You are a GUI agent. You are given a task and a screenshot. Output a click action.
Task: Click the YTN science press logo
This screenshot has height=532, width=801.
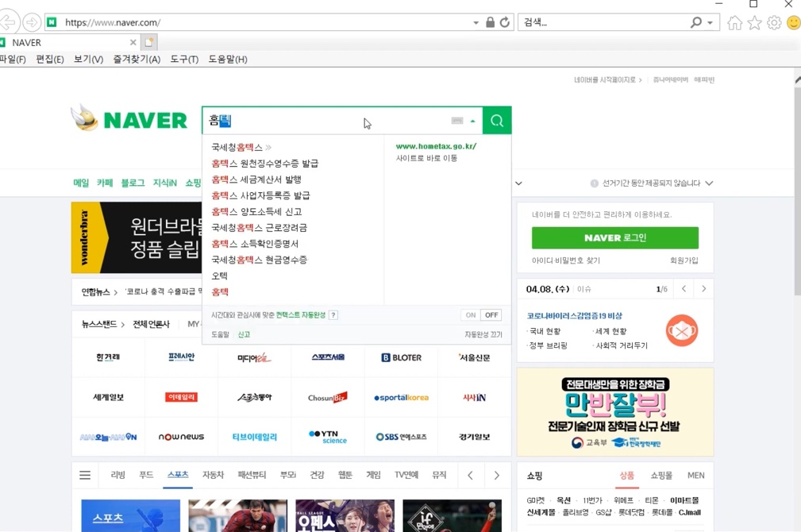click(x=328, y=437)
